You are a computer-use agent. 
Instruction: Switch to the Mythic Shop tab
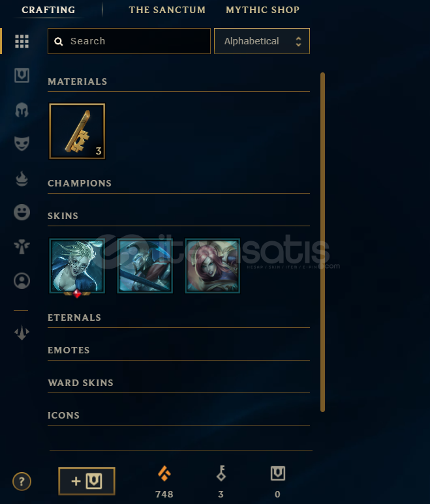click(262, 10)
